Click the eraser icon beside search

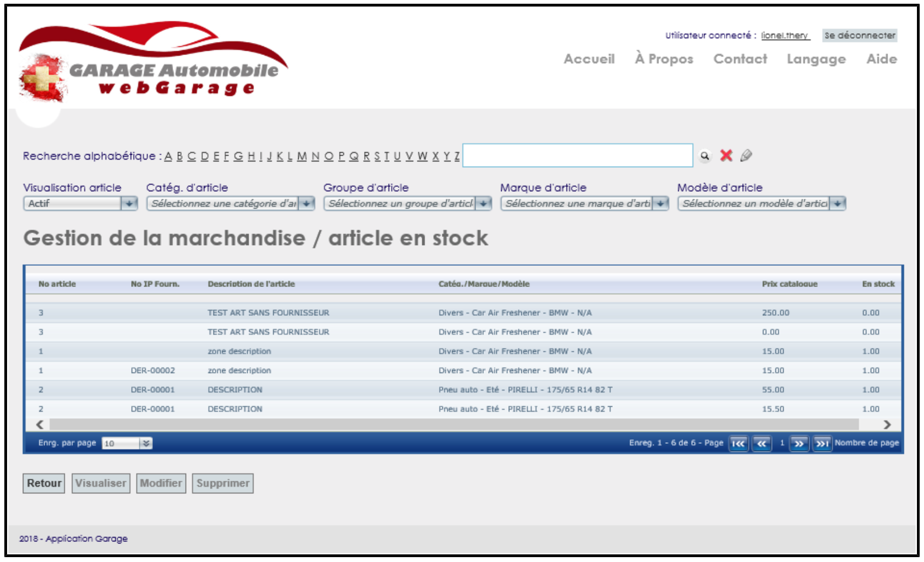point(746,156)
